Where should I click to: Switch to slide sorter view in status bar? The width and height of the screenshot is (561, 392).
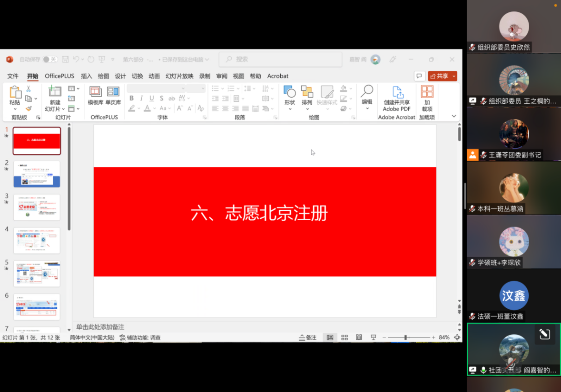pyautogui.click(x=344, y=337)
